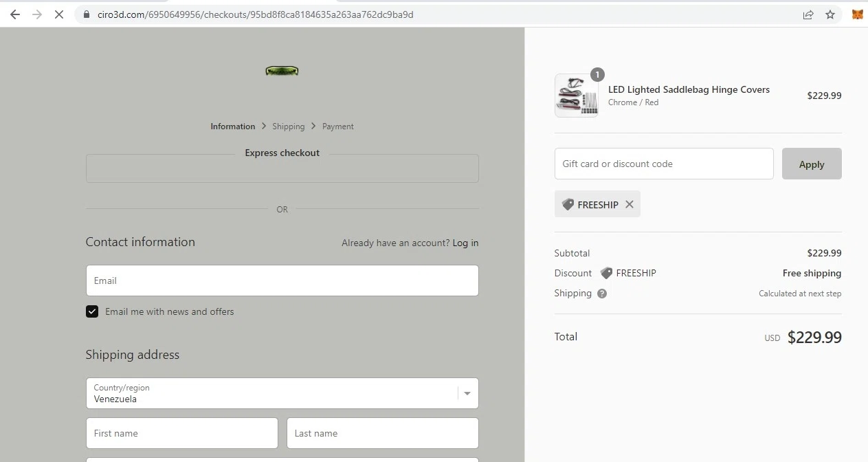Click the Shipping breadcrumb step

point(288,126)
